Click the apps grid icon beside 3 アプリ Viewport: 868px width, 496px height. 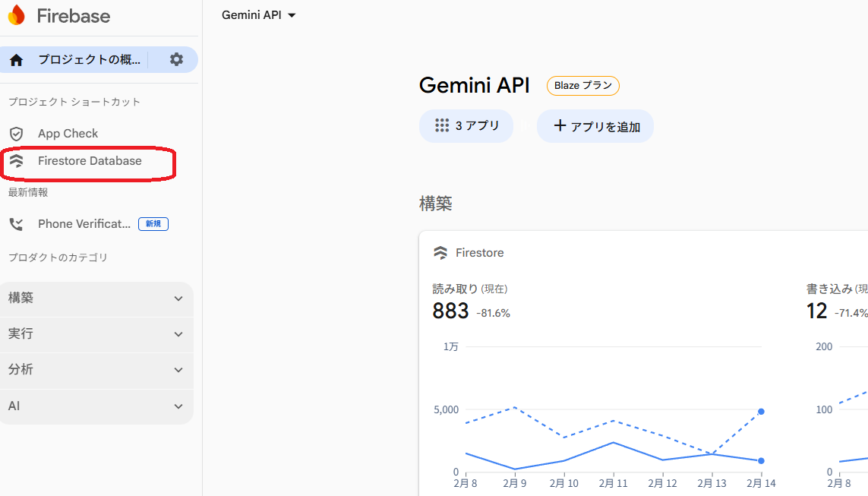(441, 125)
